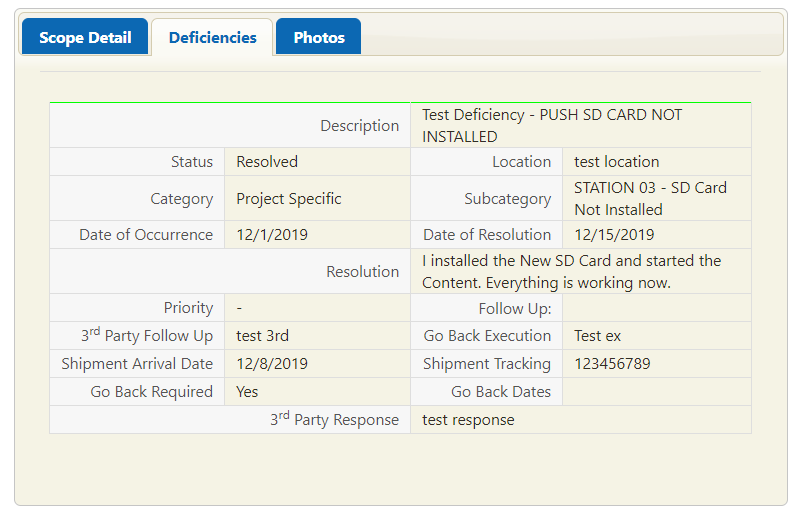802x517 pixels.
Task: Click the Test ex execution value
Action: point(597,335)
